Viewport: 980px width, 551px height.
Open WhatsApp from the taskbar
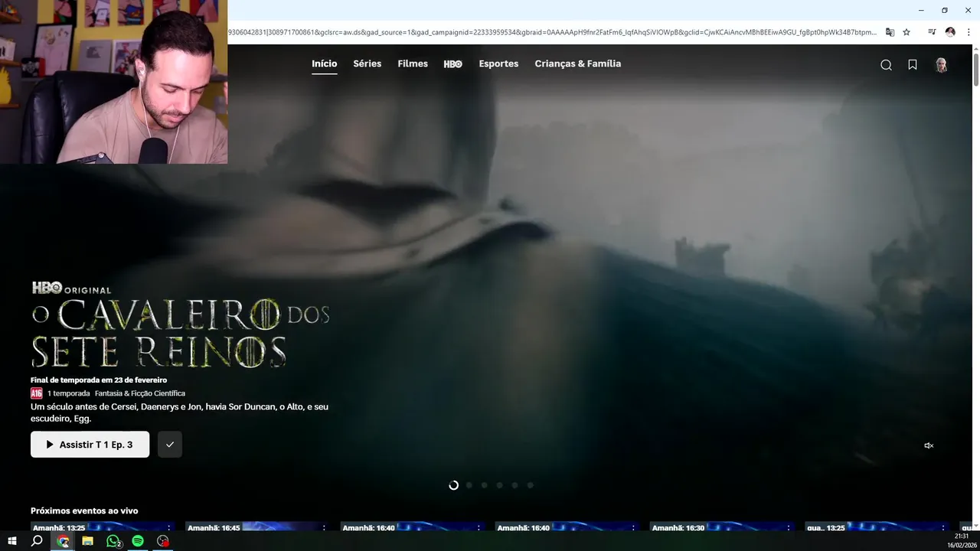pyautogui.click(x=113, y=541)
